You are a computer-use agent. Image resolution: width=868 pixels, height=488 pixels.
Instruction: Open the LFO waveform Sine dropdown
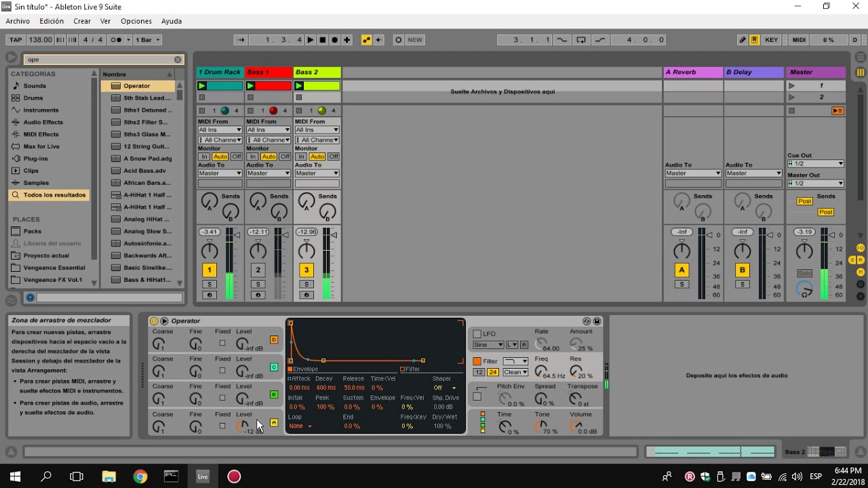click(x=488, y=345)
